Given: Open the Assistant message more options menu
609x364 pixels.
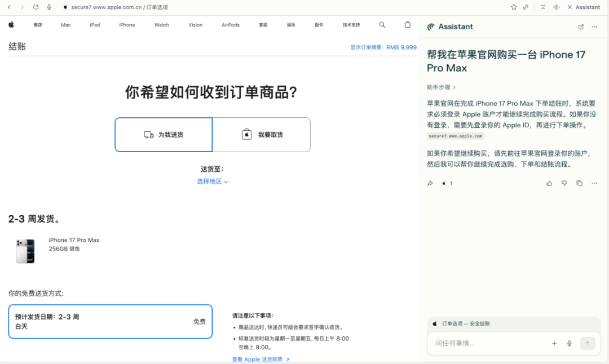Looking at the screenshot, I should coord(594,183).
